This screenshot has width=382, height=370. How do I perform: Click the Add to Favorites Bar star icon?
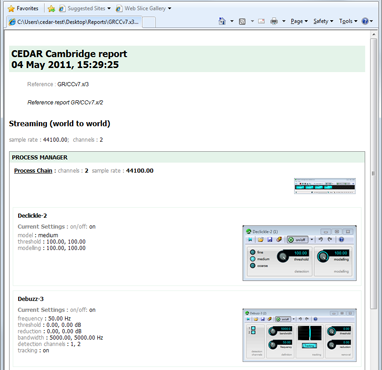(x=51, y=9)
